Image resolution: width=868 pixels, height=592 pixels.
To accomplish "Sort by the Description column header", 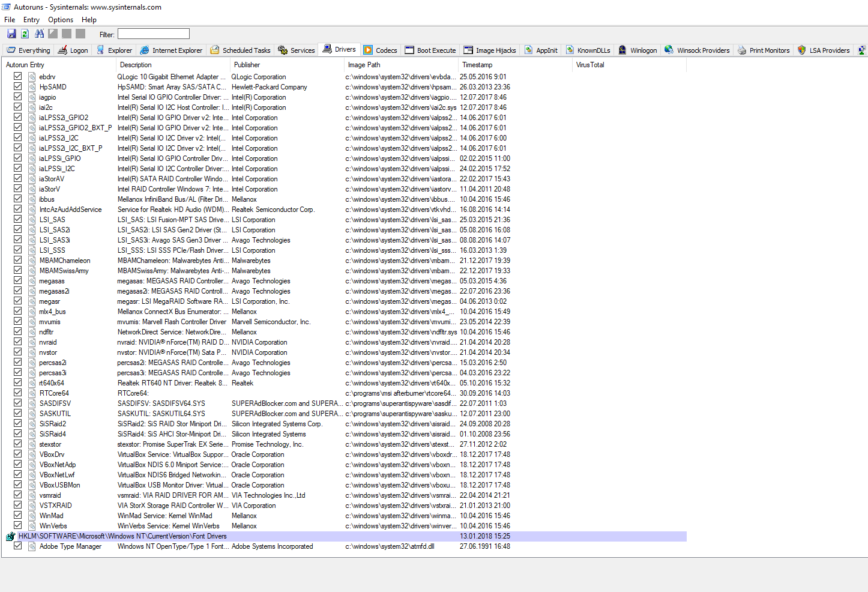I will (x=173, y=65).
